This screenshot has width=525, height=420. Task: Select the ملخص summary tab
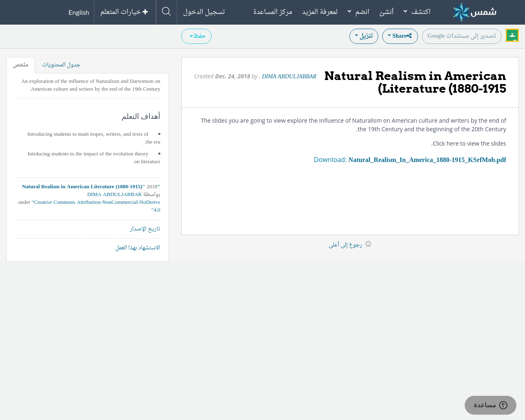point(21,65)
